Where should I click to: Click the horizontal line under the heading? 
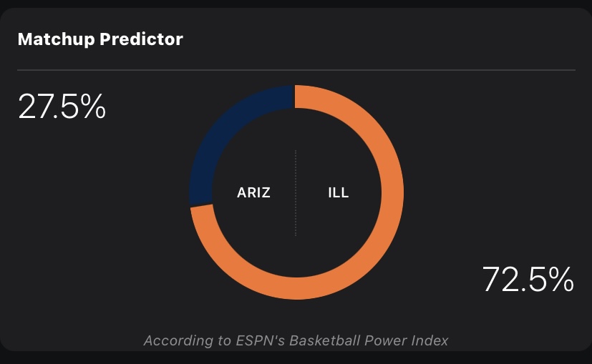click(296, 70)
